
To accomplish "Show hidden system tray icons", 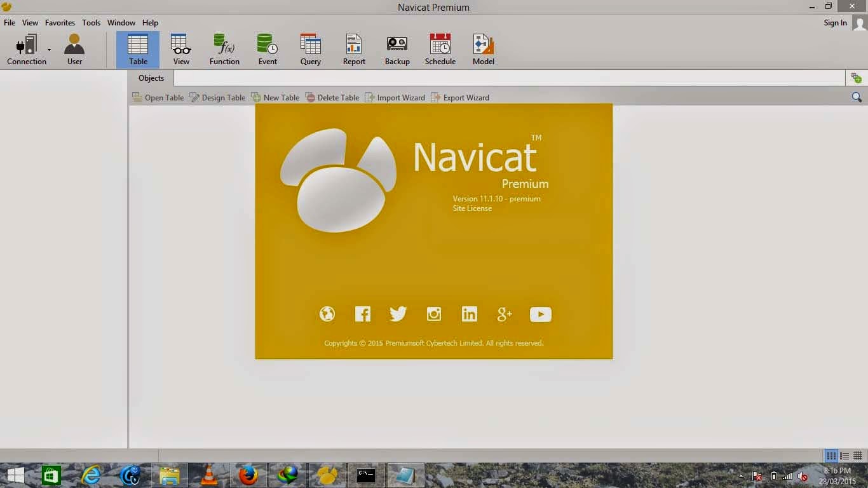I will point(741,476).
